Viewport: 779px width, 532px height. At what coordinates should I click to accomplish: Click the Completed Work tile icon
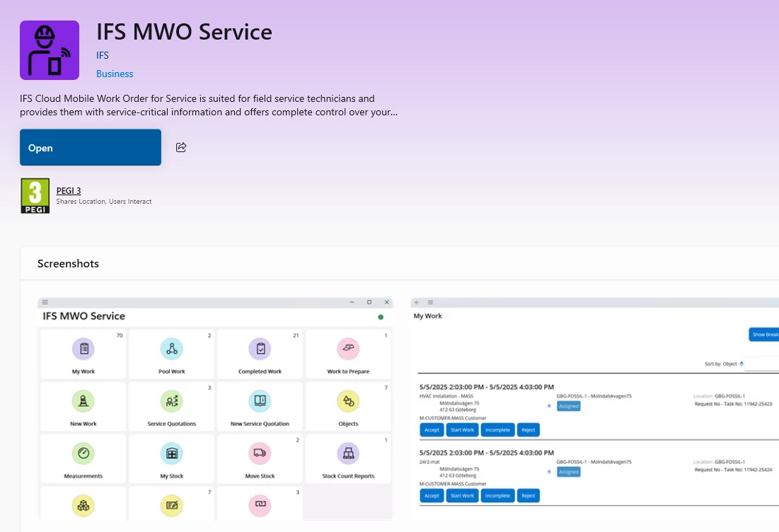click(x=260, y=349)
